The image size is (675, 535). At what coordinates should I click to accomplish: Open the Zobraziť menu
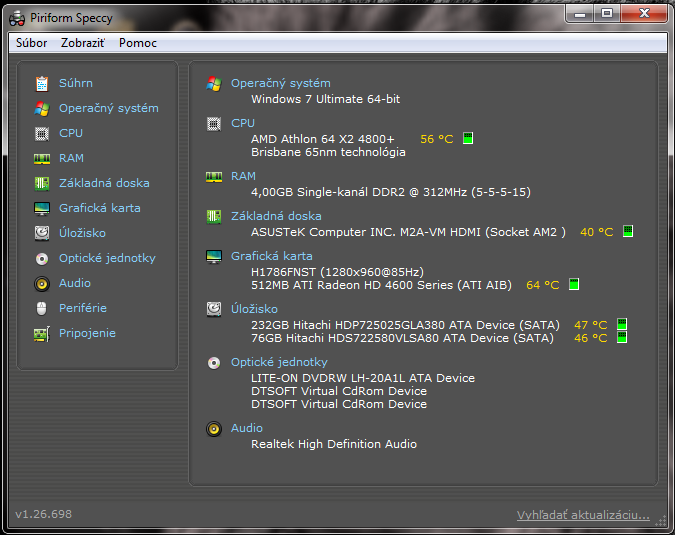[83, 43]
